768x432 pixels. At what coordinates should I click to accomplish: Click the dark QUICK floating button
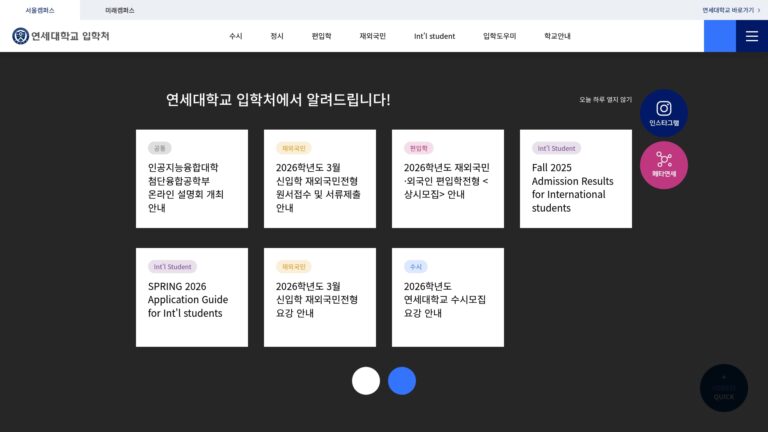(723, 388)
